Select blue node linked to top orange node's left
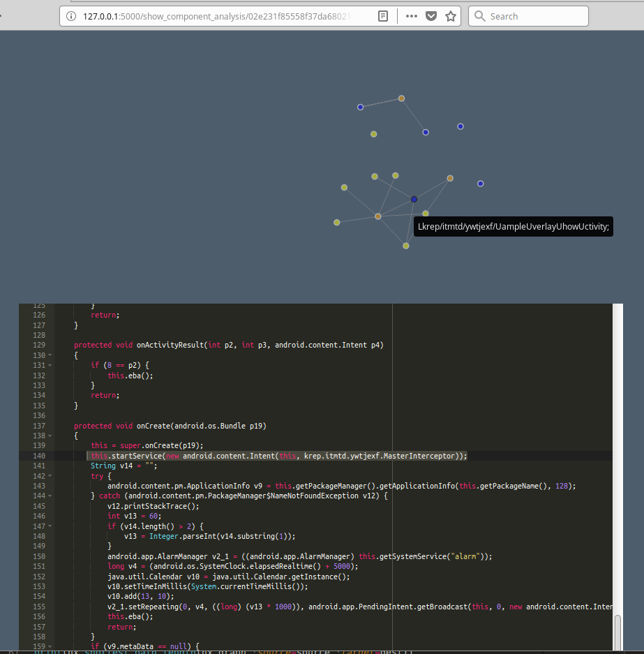This screenshot has height=654, width=644. tap(361, 107)
